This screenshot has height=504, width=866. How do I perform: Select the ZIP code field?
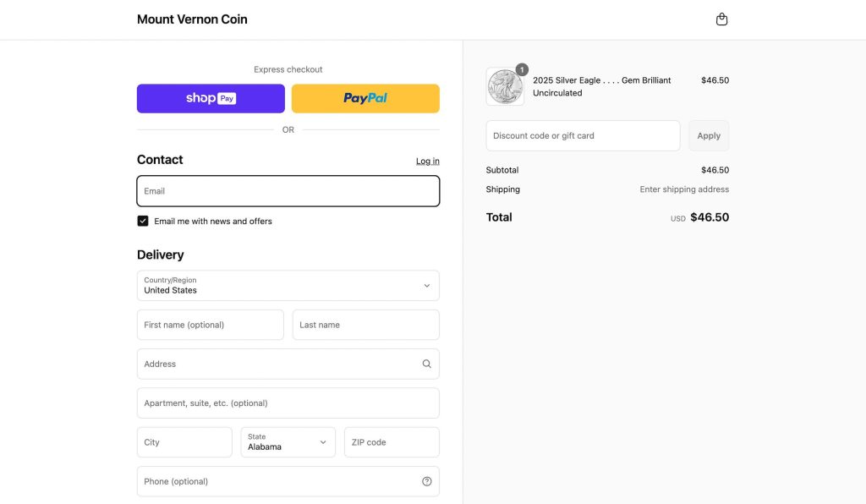pos(392,442)
